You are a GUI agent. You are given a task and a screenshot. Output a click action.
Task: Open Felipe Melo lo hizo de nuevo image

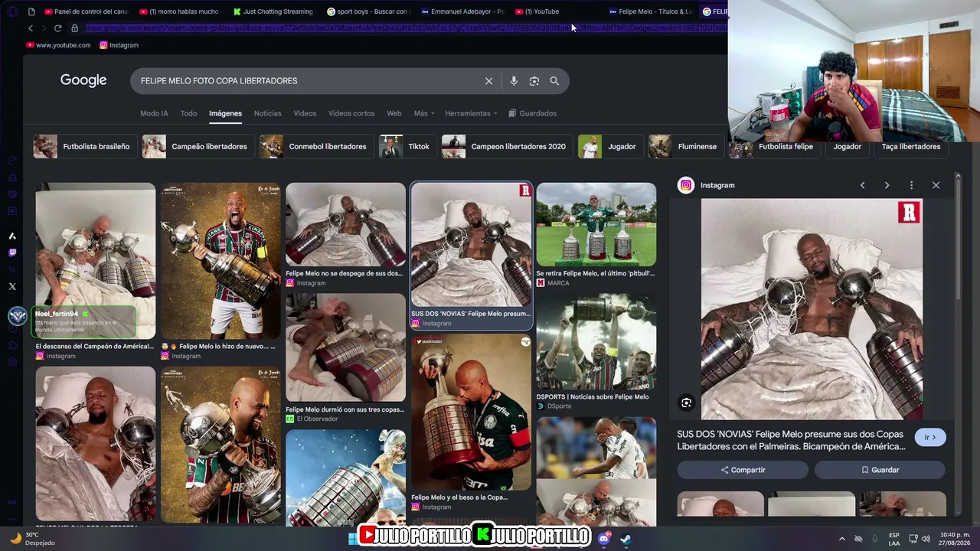click(220, 261)
